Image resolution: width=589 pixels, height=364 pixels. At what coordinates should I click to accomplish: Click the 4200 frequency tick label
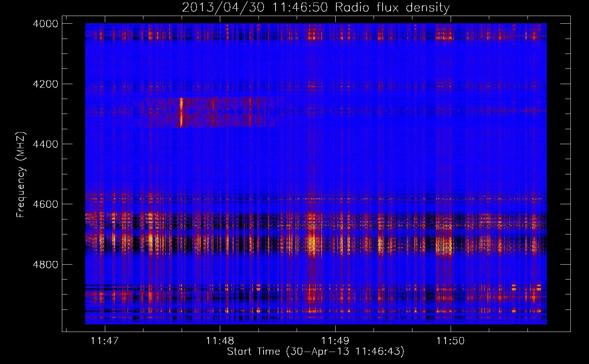click(46, 84)
